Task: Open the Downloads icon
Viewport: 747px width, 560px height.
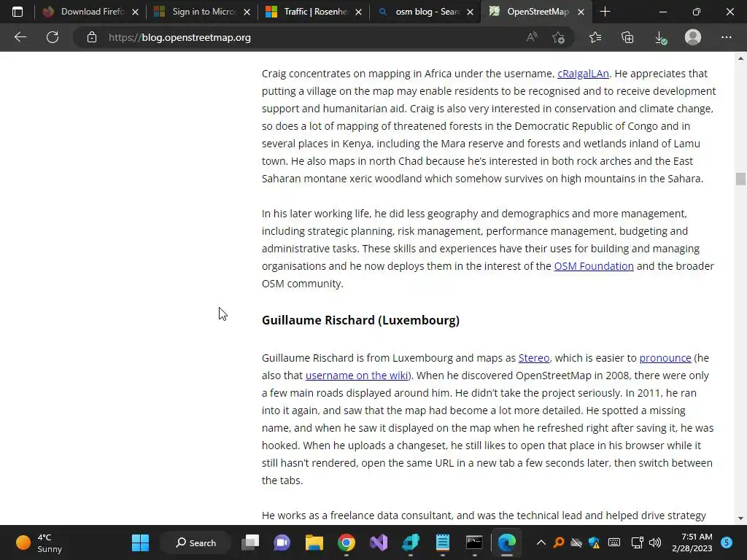Action: [660, 38]
